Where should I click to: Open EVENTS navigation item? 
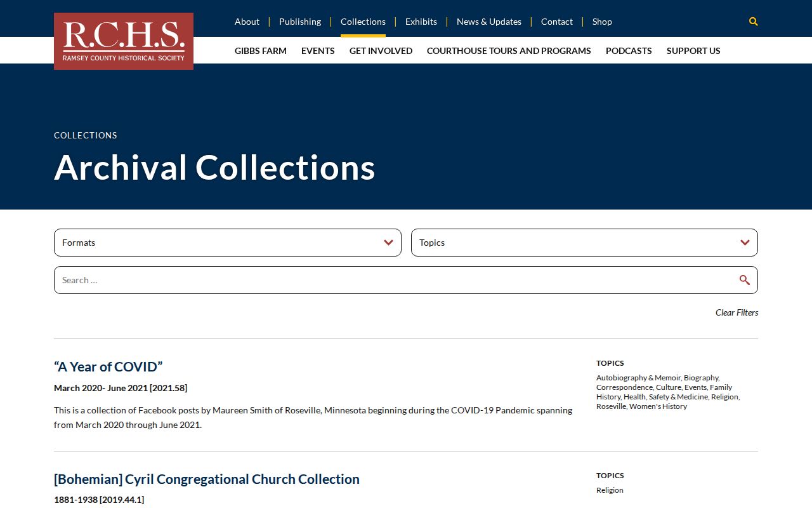(318, 51)
